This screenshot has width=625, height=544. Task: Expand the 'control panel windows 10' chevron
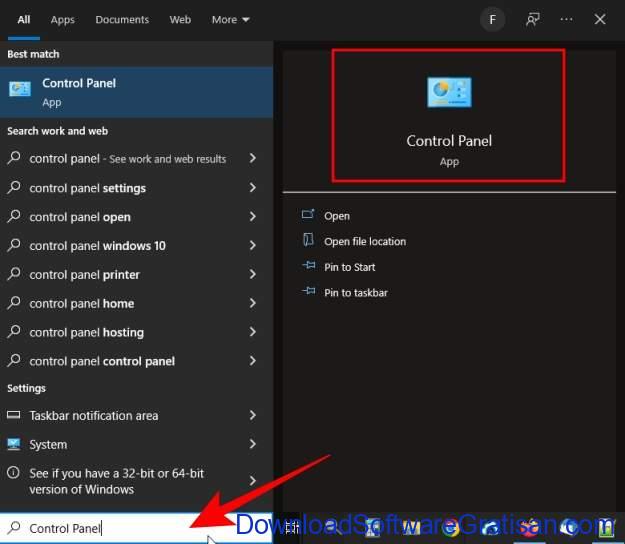click(x=253, y=245)
